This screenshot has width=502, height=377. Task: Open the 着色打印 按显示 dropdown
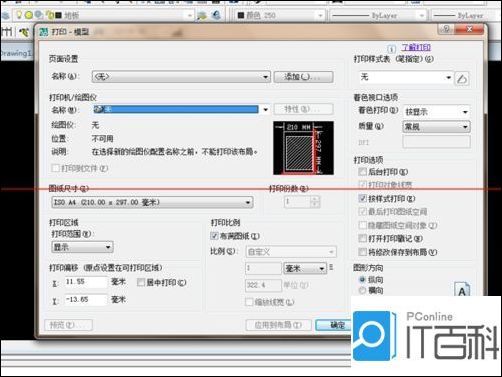(437, 112)
